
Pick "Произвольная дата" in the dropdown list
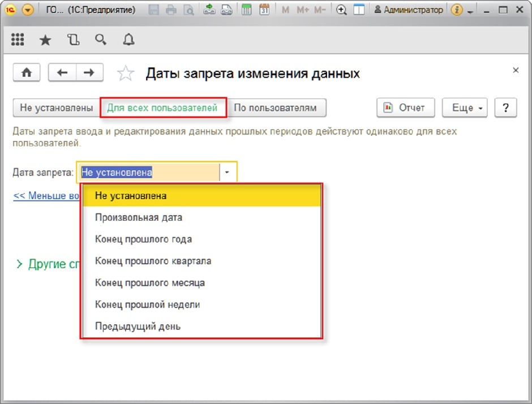click(139, 217)
